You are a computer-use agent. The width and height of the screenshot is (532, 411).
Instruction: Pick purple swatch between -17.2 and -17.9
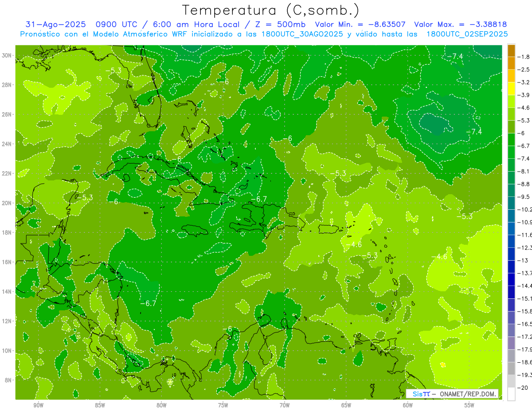click(x=511, y=343)
